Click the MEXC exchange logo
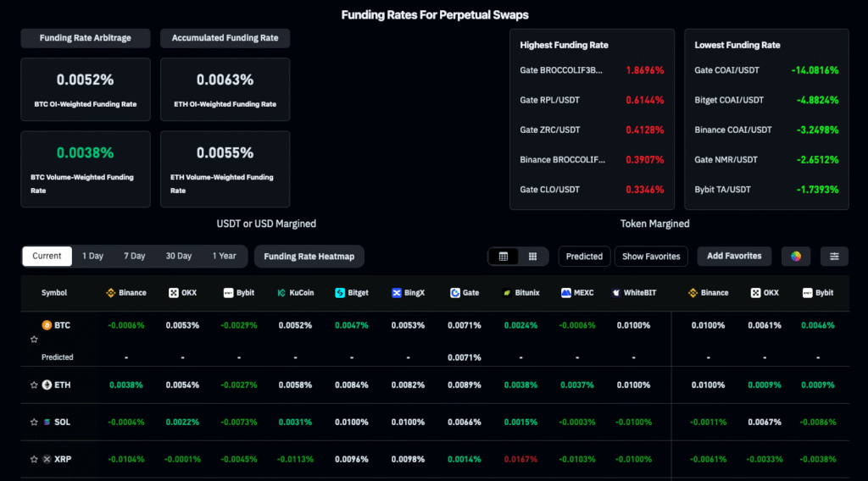868x481 pixels. coord(565,293)
